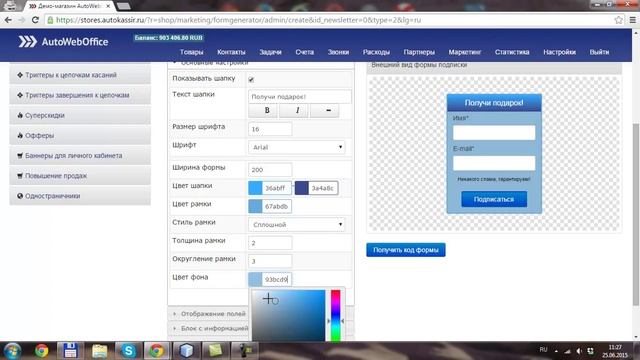Open 'Офферы' sidebar item
Screen dimensions: 640x360
(x=80, y=136)
